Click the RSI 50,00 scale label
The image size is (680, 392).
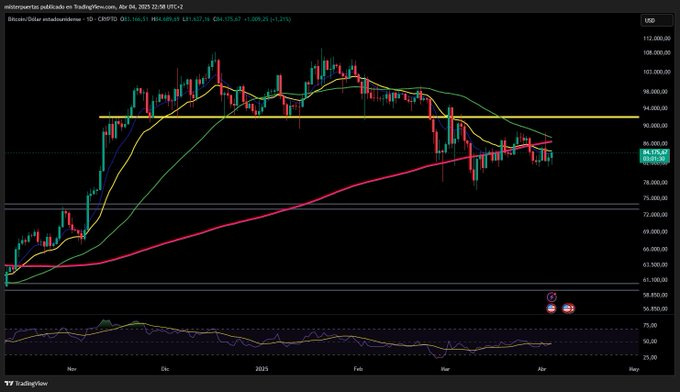coord(651,341)
